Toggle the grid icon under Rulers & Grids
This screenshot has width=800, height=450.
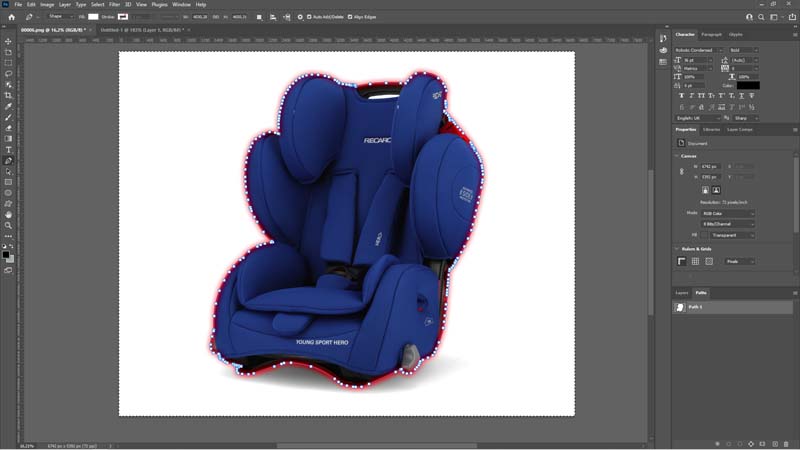[695, 261]
